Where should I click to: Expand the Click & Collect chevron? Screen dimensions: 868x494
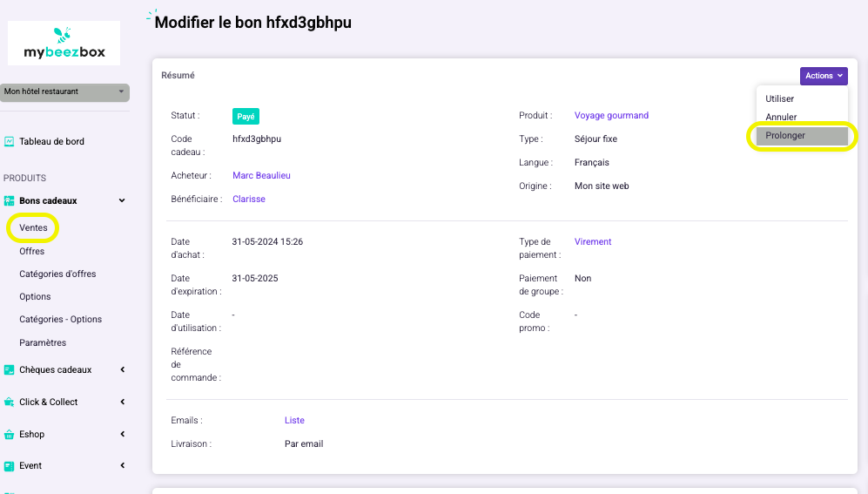click(x=123, y=402)
